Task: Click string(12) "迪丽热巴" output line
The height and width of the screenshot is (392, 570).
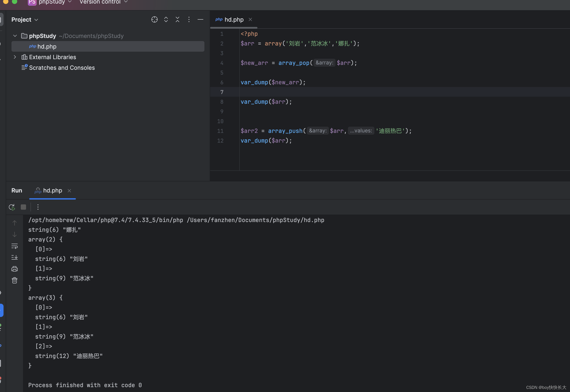Action: coord(69,356)
